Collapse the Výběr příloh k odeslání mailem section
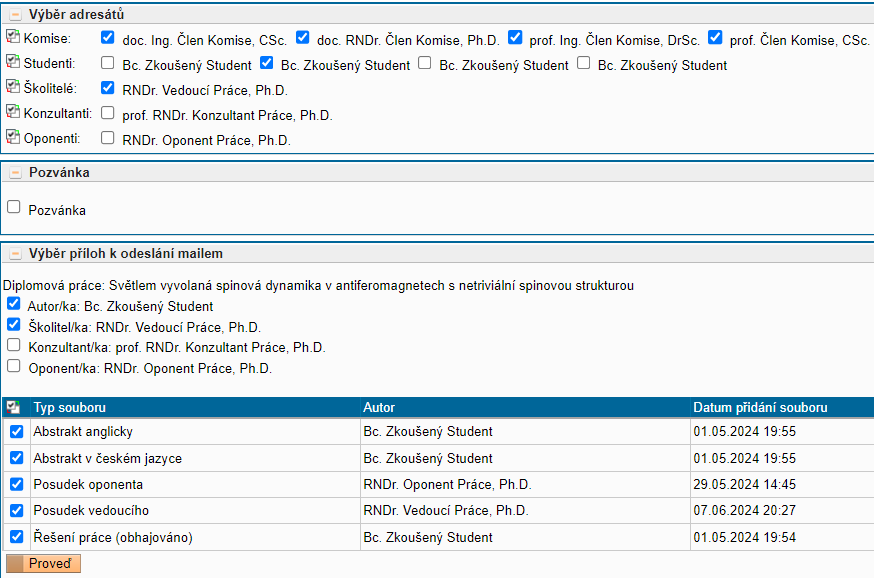The width and height of the screenshot is (874, 578). pyautogui.click(x=16, y=254)
